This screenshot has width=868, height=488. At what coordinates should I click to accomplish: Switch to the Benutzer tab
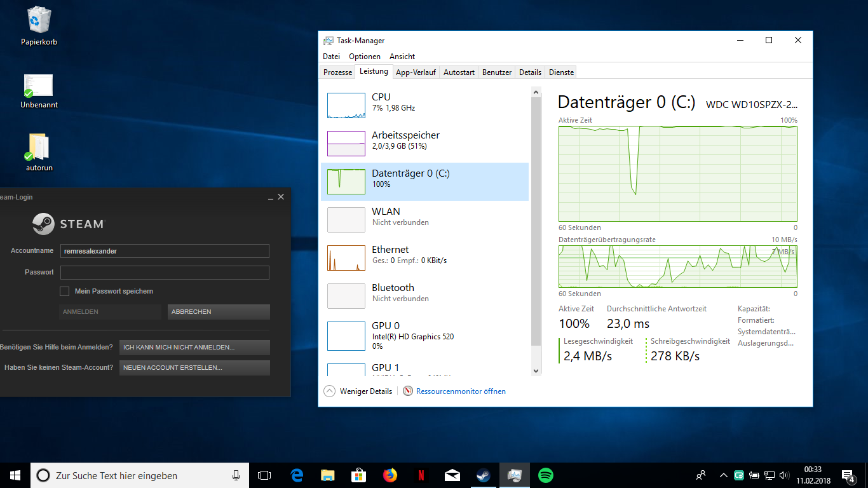point(497,72)
